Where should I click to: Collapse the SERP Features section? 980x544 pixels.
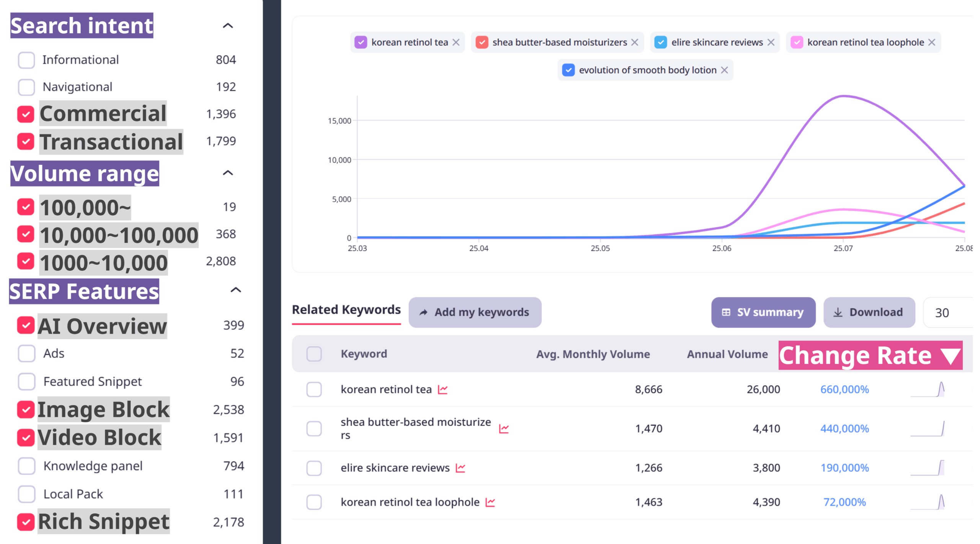(235, 290)
